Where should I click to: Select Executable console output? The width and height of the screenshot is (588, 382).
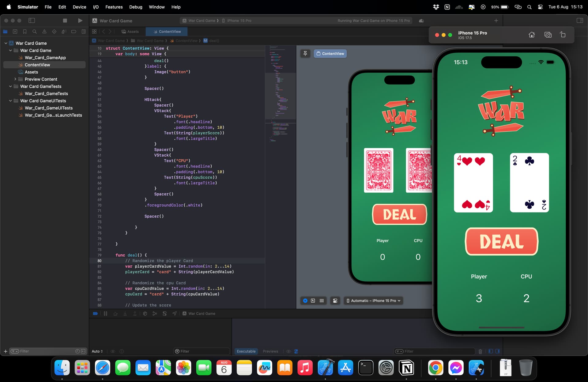coord(246,351)
